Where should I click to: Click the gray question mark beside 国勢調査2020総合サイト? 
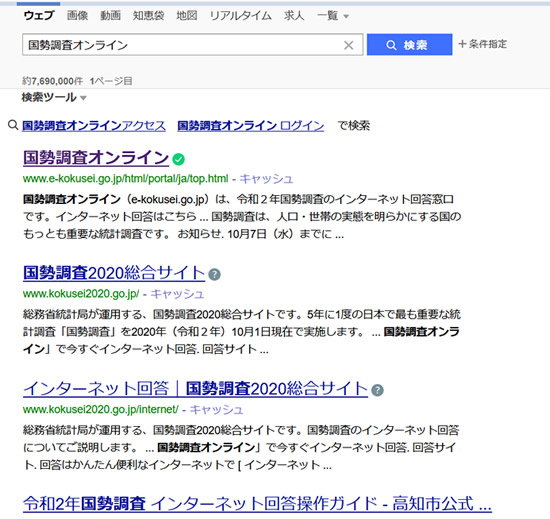(x=214, y=274)
